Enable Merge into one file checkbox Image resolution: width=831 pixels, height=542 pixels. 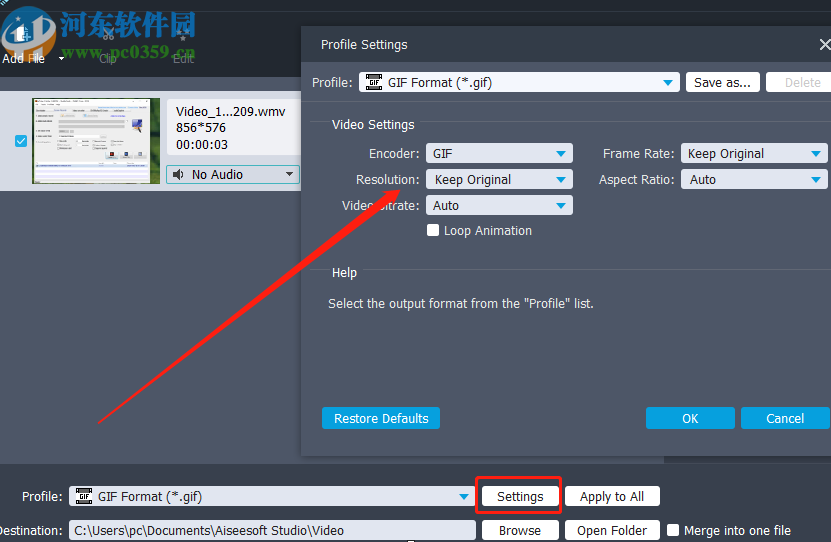(673, 530)
